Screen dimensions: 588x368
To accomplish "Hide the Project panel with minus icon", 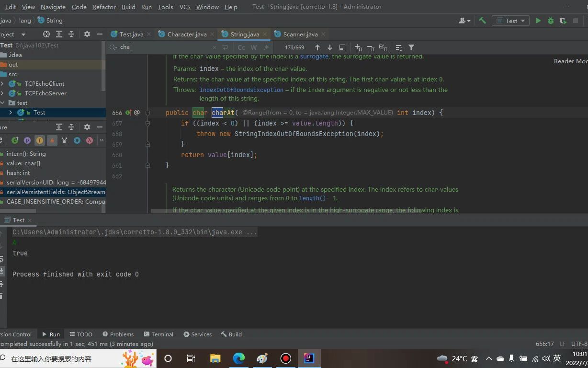I will point(100,34).
